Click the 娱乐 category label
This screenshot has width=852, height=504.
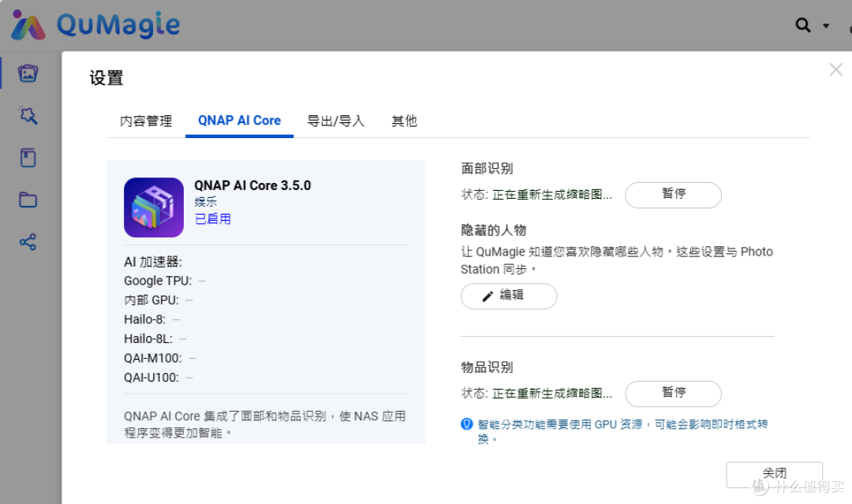(x=205, y=202)
